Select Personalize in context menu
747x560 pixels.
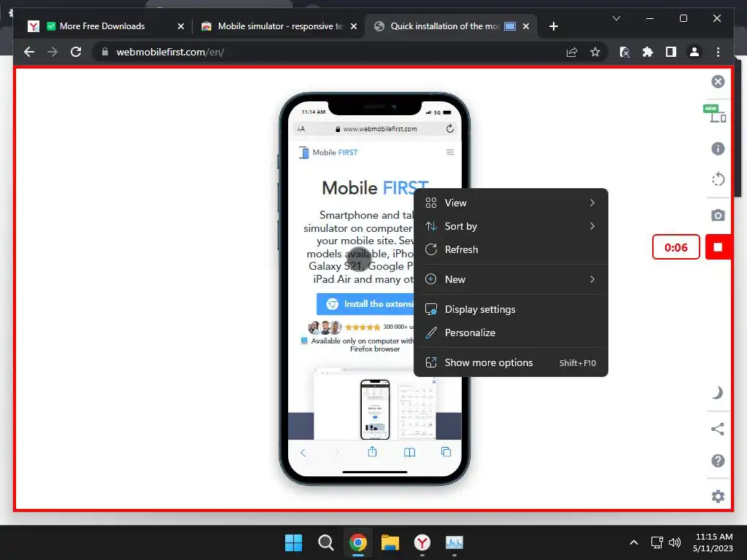pyautogui.click(x=511, y=332)
